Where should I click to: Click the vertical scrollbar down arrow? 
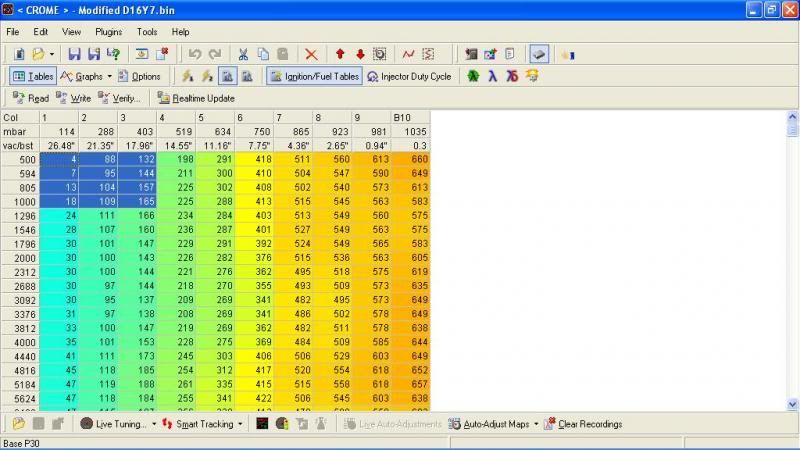(x=791, y=403)
